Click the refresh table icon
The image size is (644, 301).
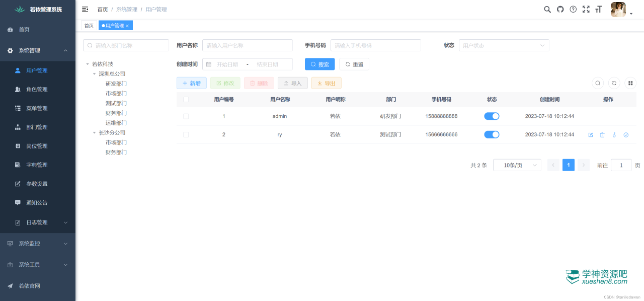pos(614,83)
